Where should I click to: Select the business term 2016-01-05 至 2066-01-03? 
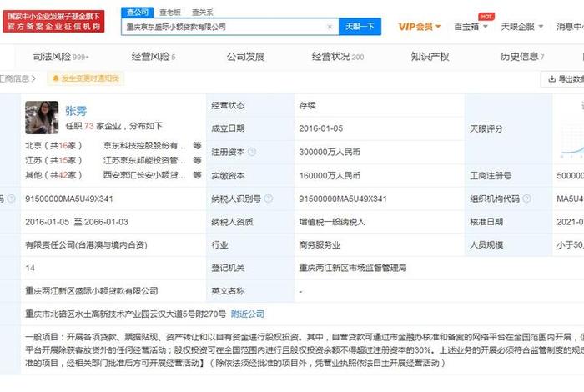pos(77,222)
